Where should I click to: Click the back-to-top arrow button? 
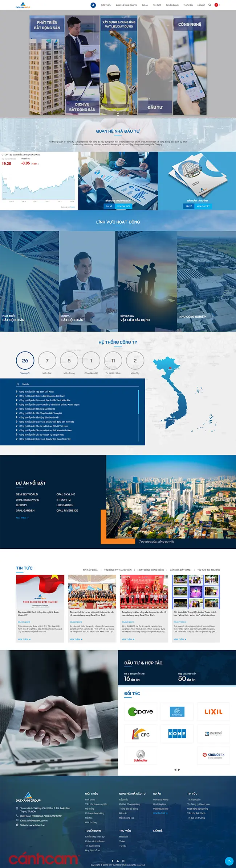click(x=229, y=861)
